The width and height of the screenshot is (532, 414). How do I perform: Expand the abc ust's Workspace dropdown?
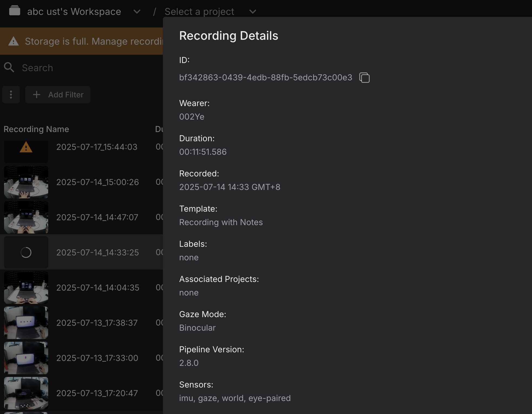point(137,12)
